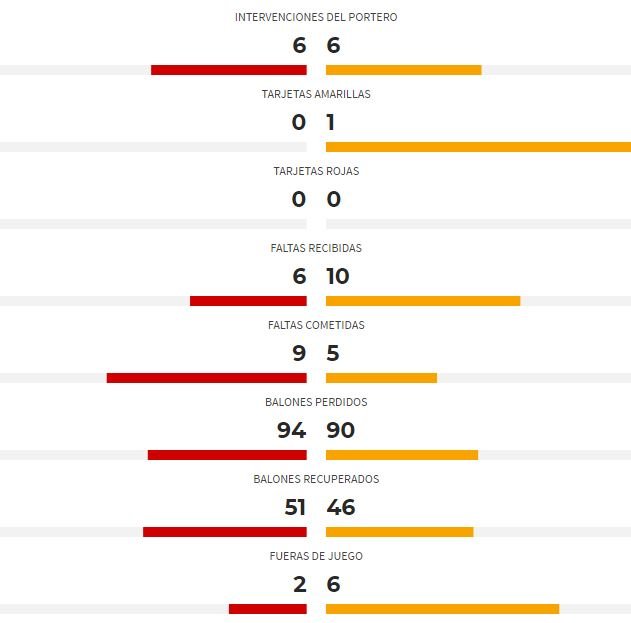This screenshot has width=631, height=623.
Task: Select the red fouls received bar
Action: click(248, 301)
